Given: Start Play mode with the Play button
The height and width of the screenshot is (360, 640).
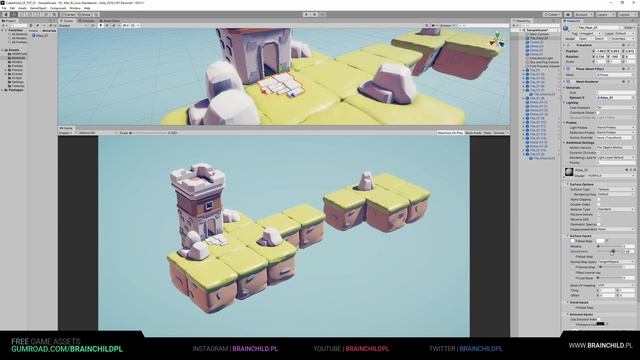Looking at the screenshot, I should pyautogui.click(x=307, y=14).
